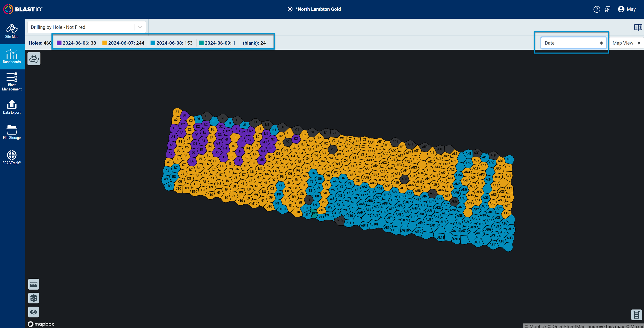This screenshot has width=644, height=328.
Task: Click the orange 2024-06-07 legend swatch
Action: pyautogui.click(x=104, y=43)
